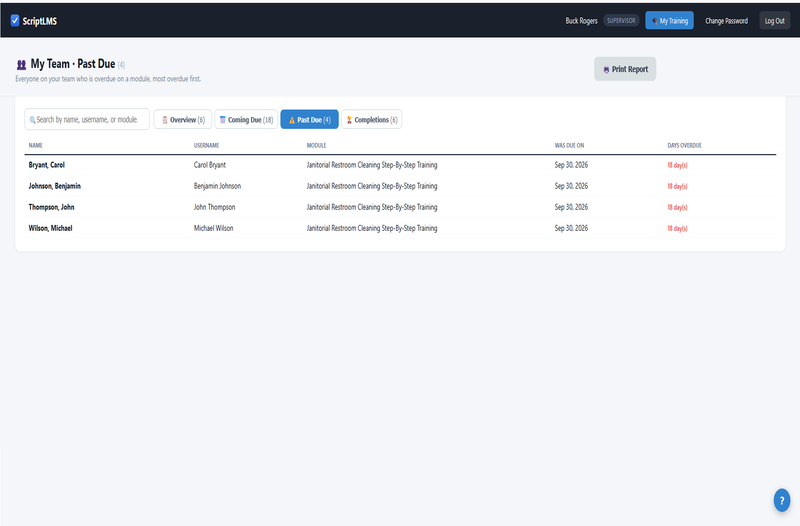Click username Carol Bryant
The width and height of the screenshot is (800, 526).
pos(210,165)
